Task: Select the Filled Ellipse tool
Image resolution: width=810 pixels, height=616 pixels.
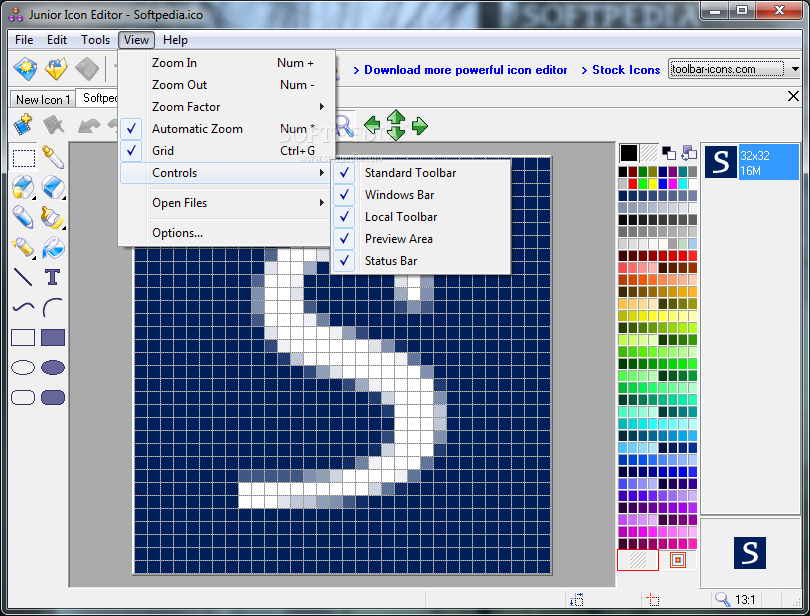Action: [53, 367]
